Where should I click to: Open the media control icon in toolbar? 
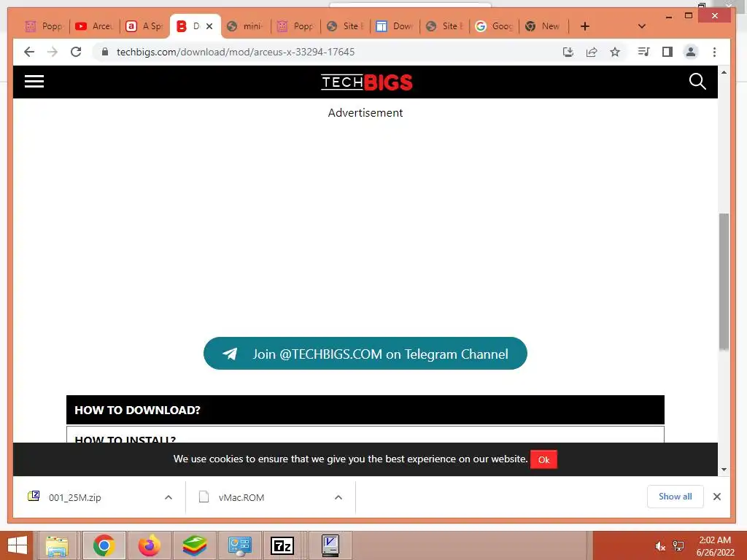[643, 52]
